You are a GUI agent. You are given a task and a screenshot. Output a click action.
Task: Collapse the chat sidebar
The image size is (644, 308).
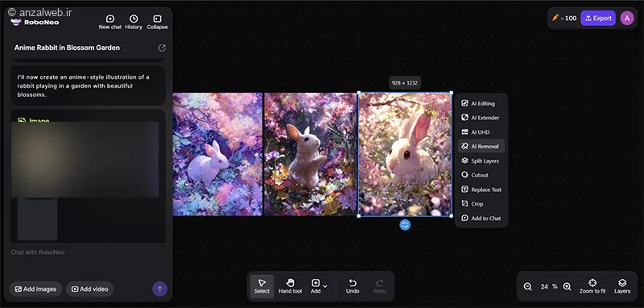pos(157,23)
